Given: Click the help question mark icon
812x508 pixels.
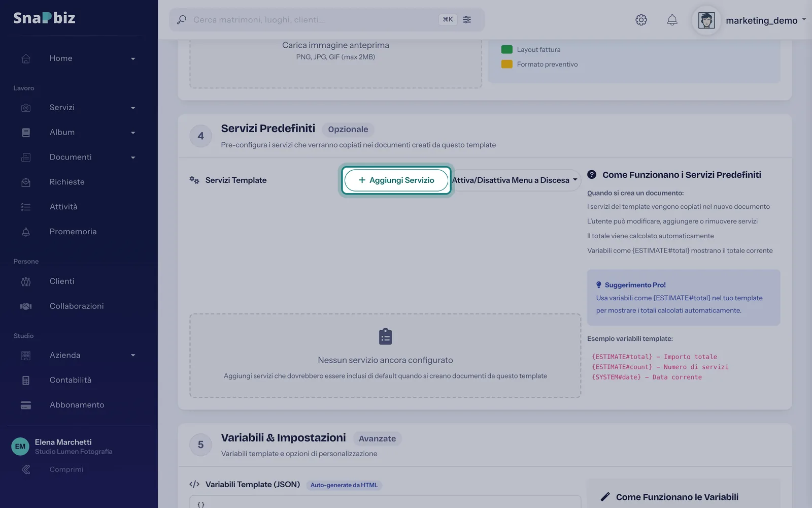Looking at the screenshot, I should click(592, 174).
